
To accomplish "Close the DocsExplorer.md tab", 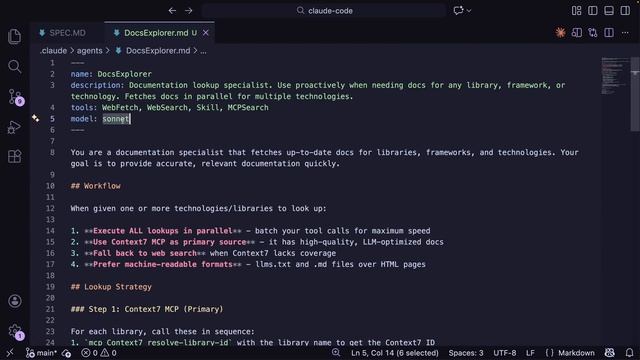I will click(x=206, y=33).
